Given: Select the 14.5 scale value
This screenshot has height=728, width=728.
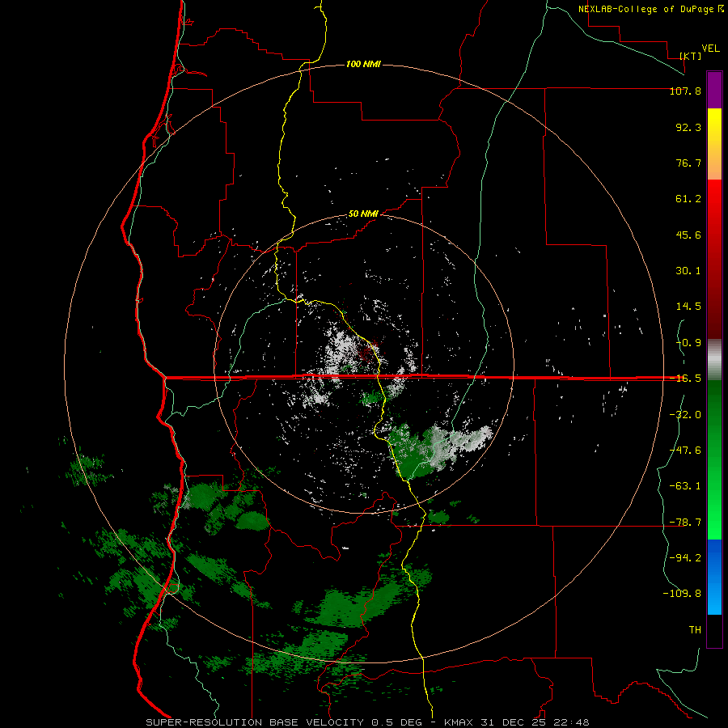Looking at the screenshot, I should click(688, 307).
